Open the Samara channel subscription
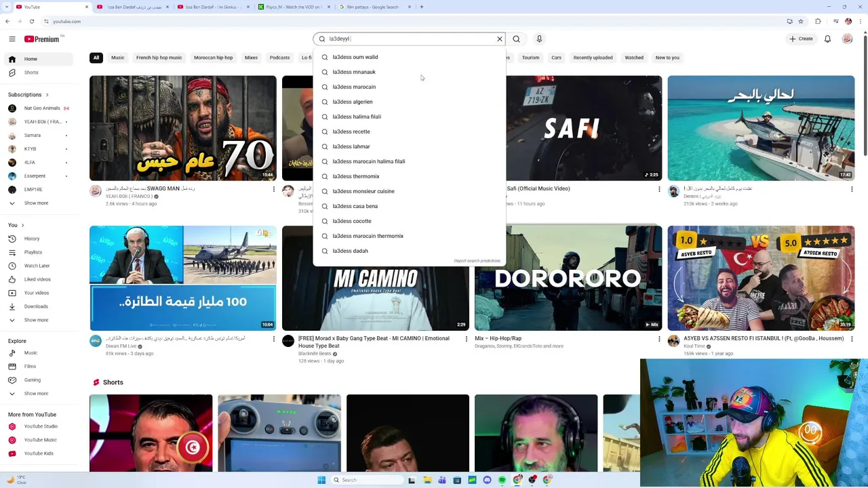868x488 pixels. pos(39,135)
